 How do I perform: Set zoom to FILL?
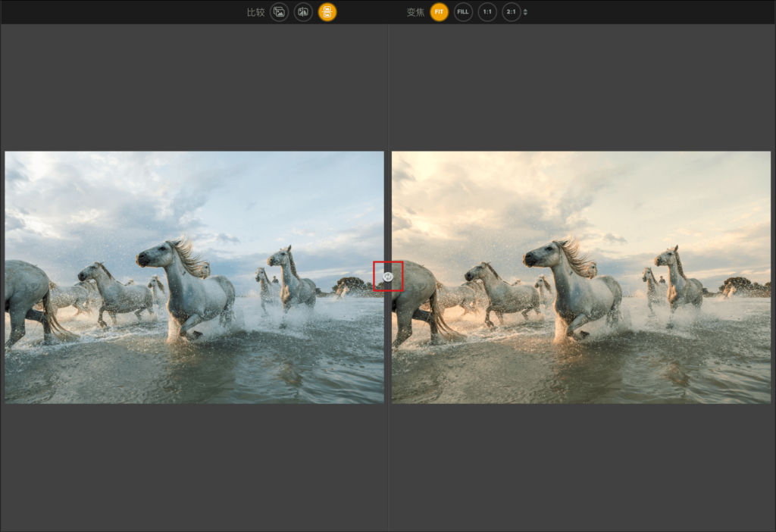(463, 12)
